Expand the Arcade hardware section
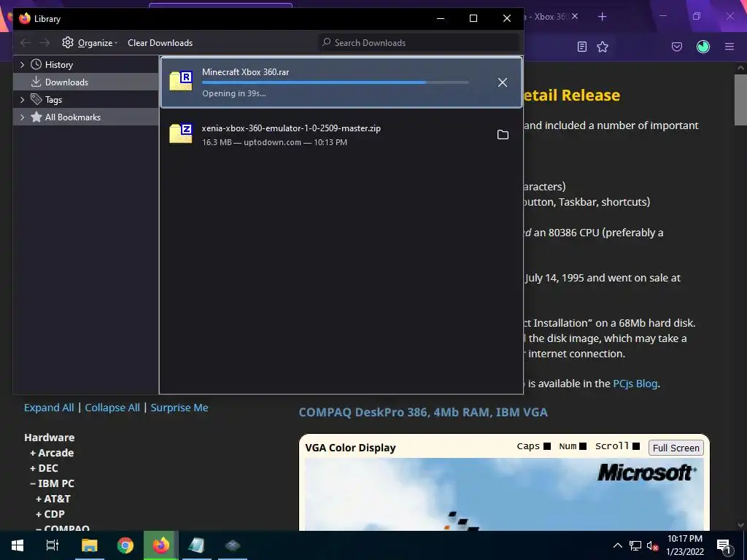This screenshot has width=747, height=560. coord(52,453)
